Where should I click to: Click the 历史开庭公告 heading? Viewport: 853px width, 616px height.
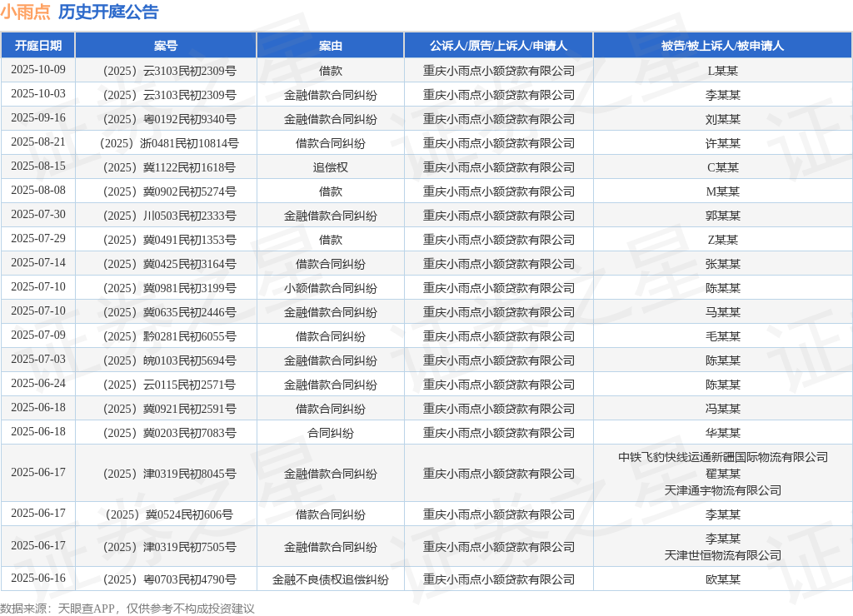click(x=108, y=12)
